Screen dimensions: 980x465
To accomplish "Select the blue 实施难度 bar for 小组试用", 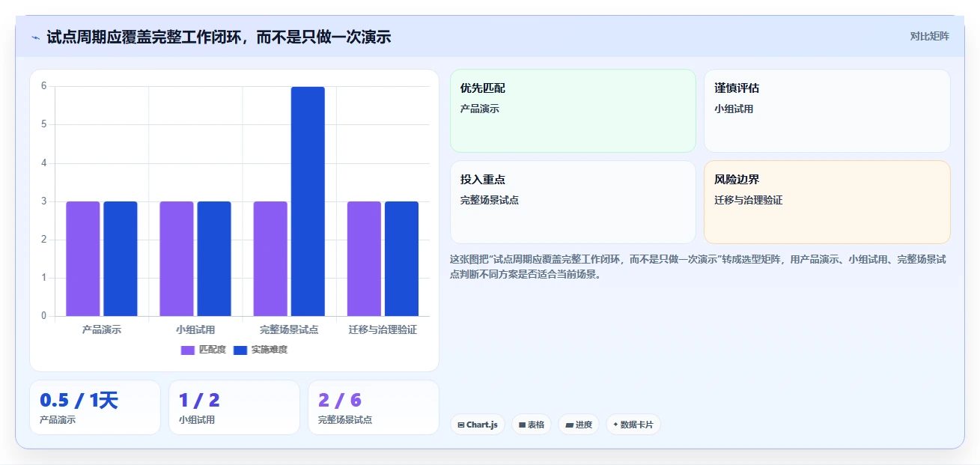I will [x=214, y=258].
